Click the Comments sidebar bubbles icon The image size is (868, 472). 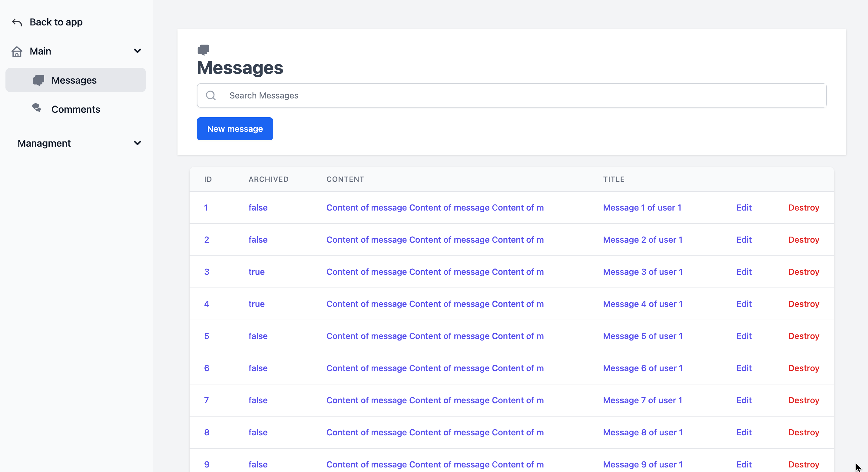[x=37, y=108]
